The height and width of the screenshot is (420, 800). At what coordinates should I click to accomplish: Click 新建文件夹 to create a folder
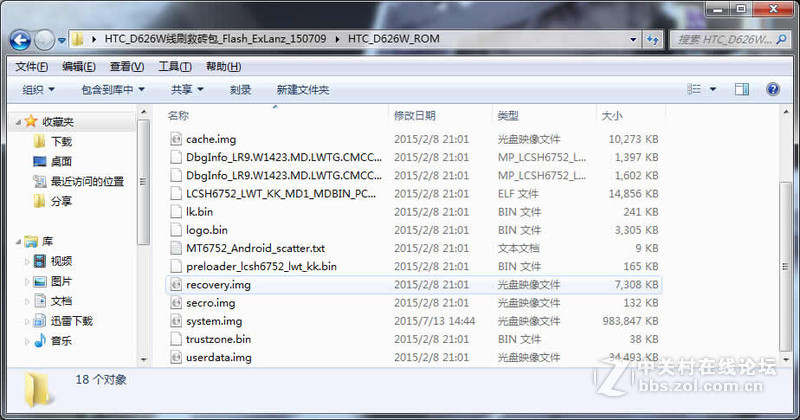(303, 90)
